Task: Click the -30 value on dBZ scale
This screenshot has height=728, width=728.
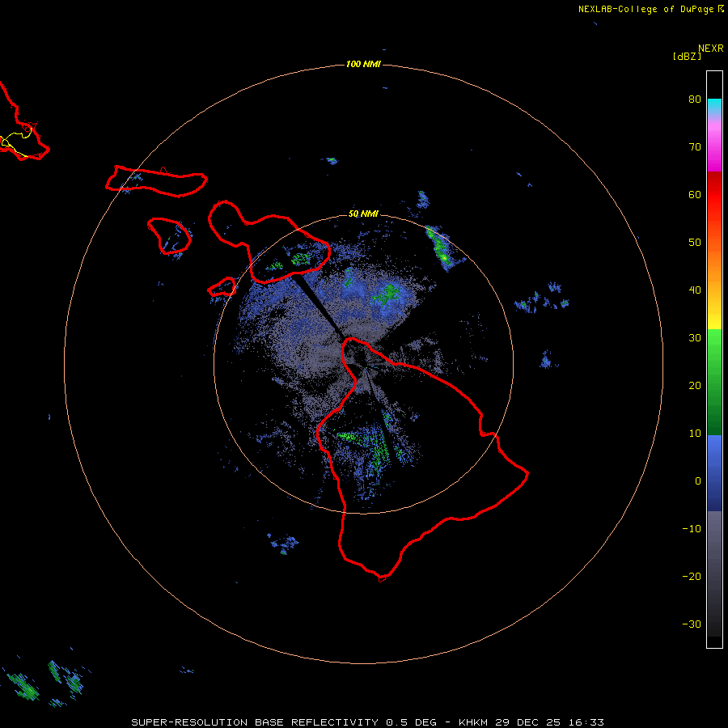Action: coord(692,624)
